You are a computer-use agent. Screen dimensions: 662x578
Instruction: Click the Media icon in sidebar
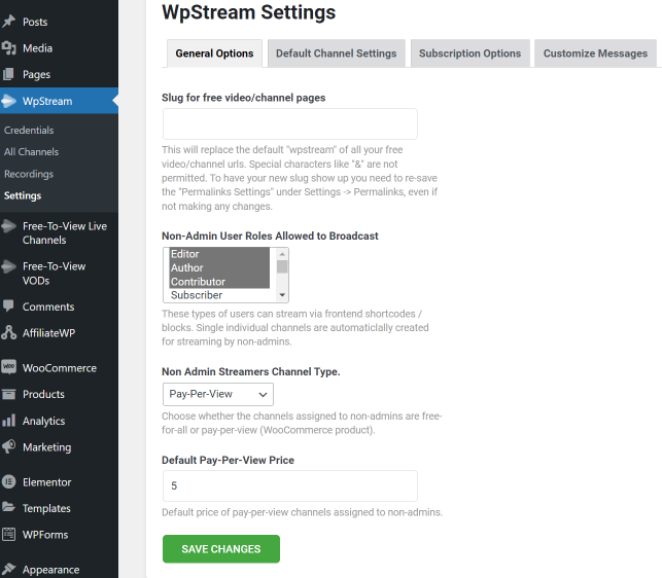pos(9,48)
